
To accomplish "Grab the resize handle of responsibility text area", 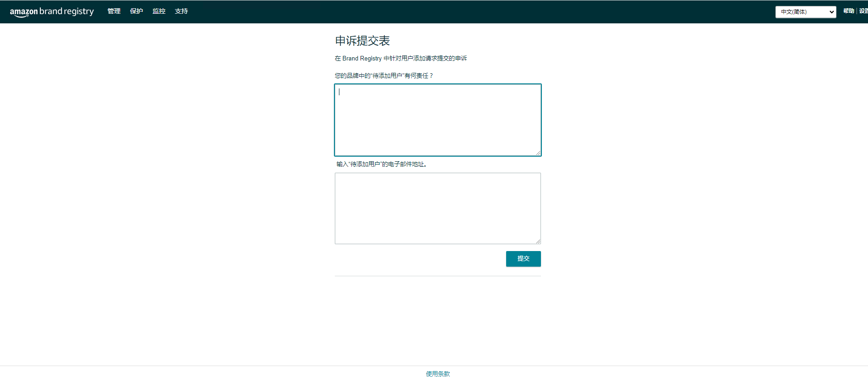I will click(538, 153).
